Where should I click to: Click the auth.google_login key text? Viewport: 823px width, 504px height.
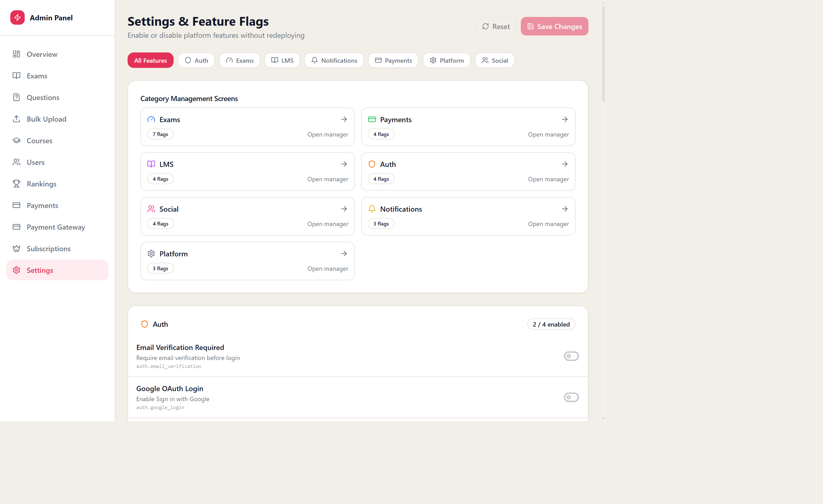160,408
